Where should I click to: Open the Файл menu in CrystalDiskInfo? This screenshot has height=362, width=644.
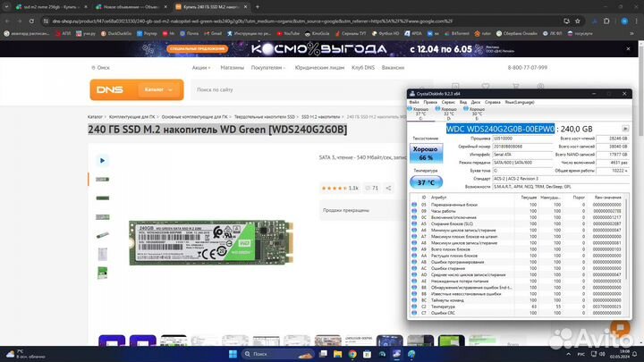point(414,102)
